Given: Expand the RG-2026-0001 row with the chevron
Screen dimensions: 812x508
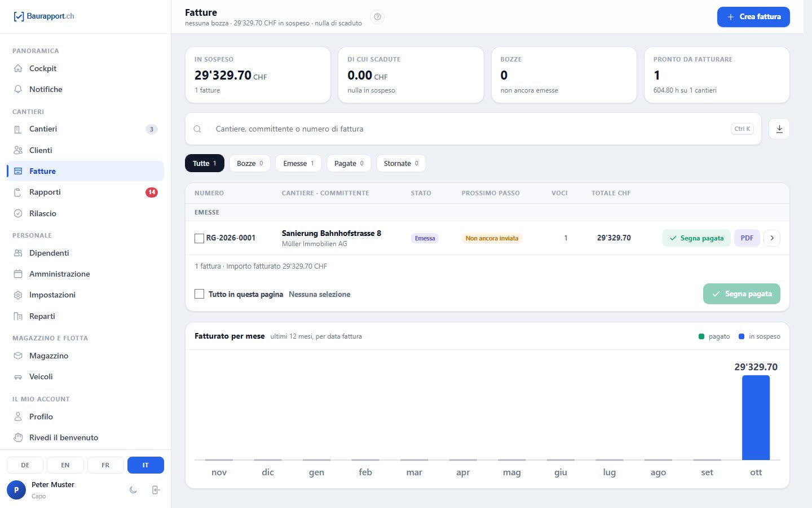Looking at the screenshot, I should [772, 238].
